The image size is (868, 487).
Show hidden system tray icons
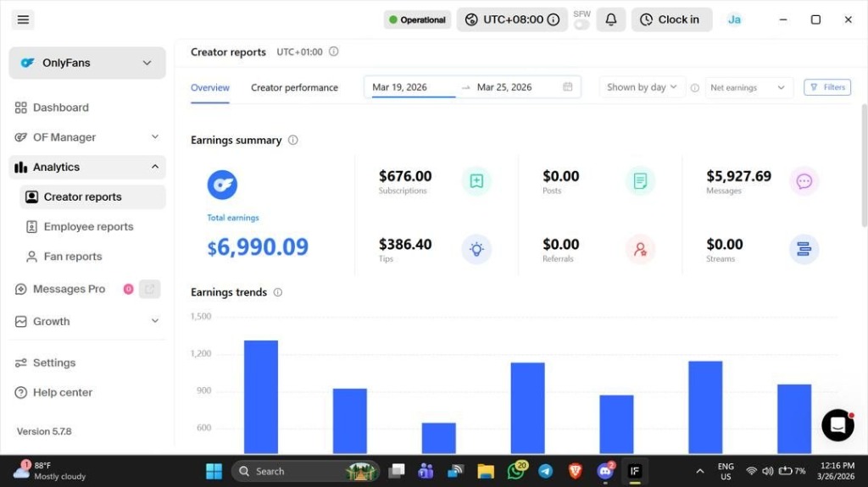699,472
